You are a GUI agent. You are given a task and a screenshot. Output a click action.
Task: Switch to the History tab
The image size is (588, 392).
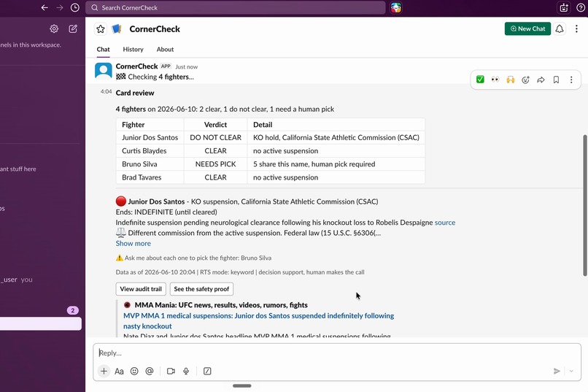click(133, 49)
